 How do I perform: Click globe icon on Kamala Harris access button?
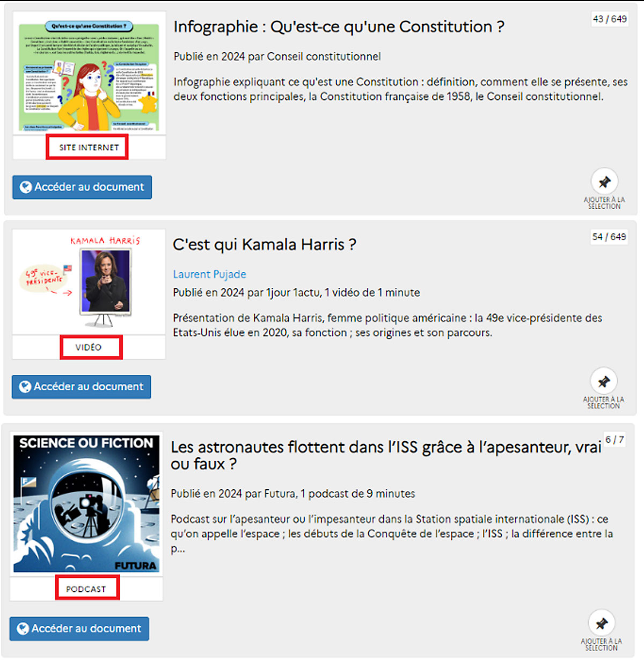click(x=25, y=387)
